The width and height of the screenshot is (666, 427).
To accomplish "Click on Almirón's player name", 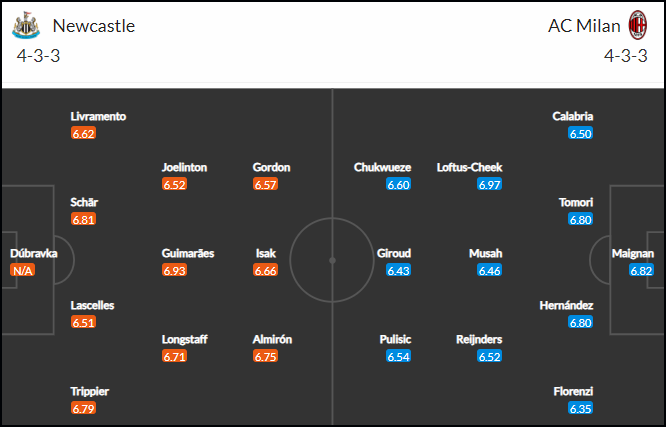I will pos(272,339).
